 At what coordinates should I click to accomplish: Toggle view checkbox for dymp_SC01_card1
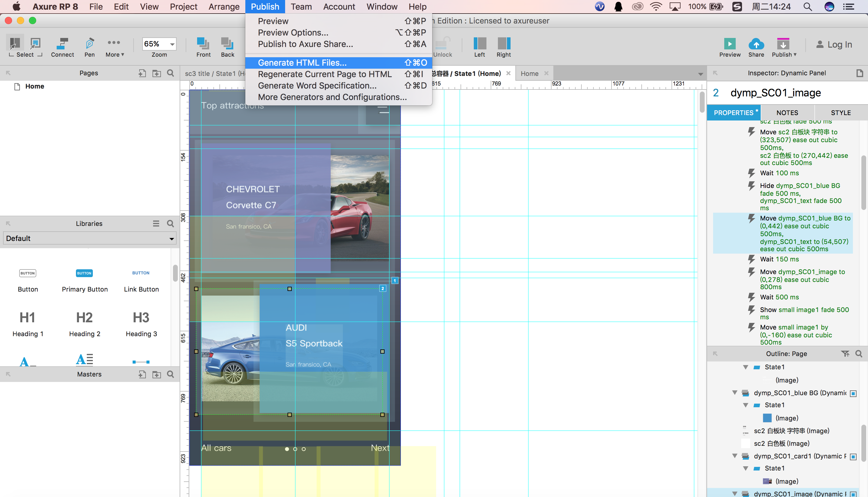point(853,456)
